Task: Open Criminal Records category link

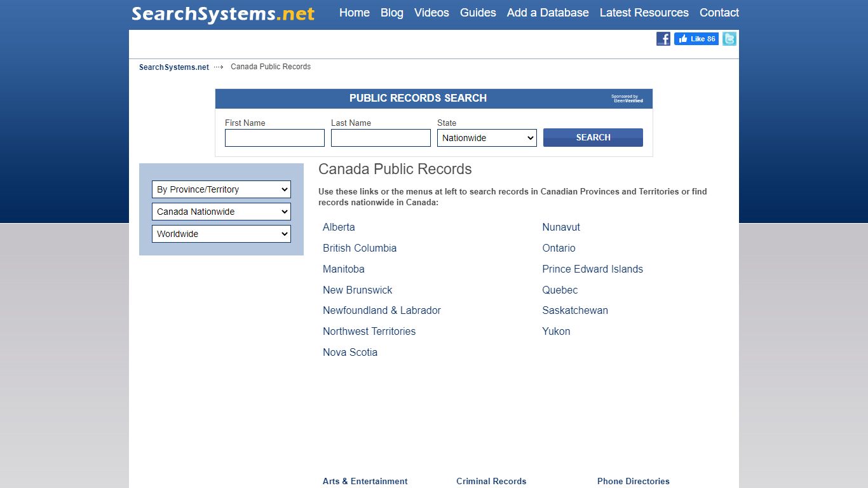Action: (491, 481)
